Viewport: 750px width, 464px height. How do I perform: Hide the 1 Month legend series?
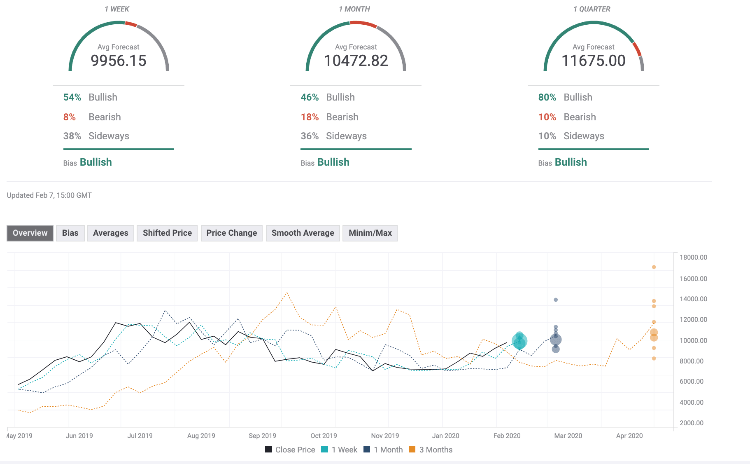pos(382,450)
